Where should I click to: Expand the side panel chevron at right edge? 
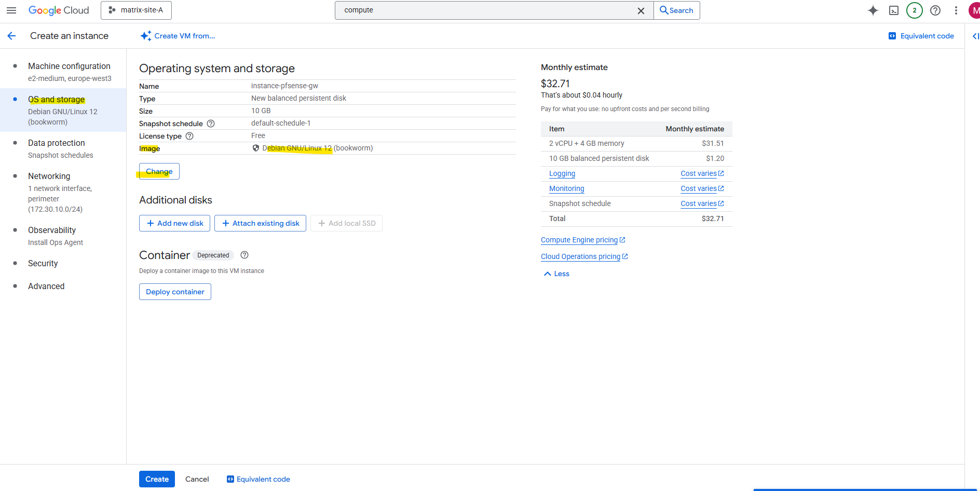(x=975, y=36)
